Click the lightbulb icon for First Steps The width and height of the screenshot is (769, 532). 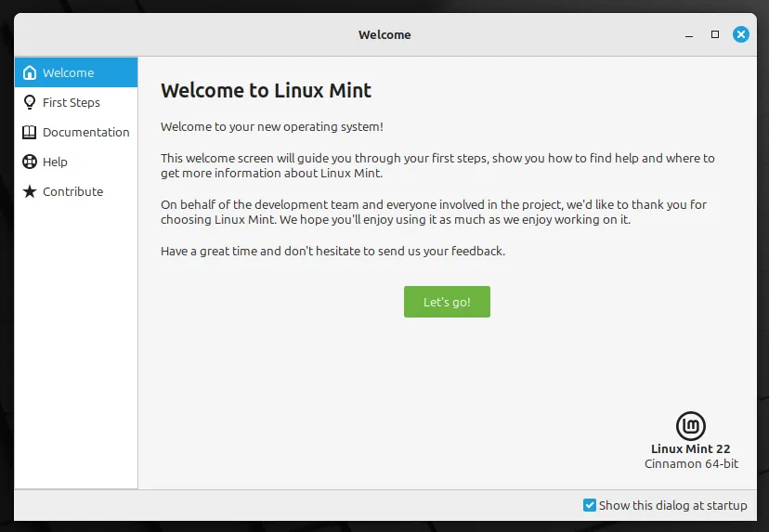tap(30, 102)
